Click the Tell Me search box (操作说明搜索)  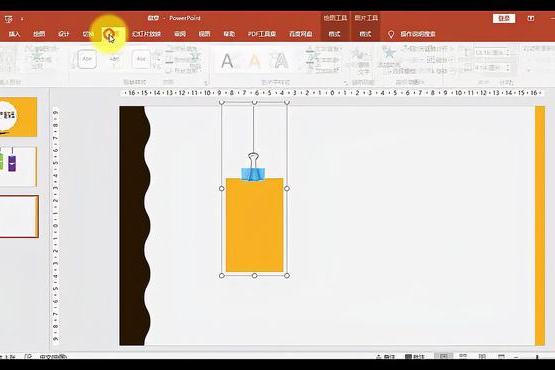point(418,34)
